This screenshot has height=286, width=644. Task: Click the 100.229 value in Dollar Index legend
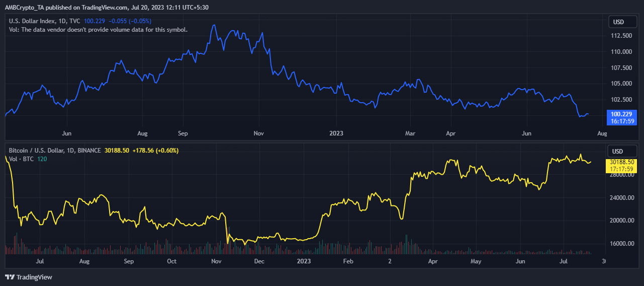[x=95, y=21]
